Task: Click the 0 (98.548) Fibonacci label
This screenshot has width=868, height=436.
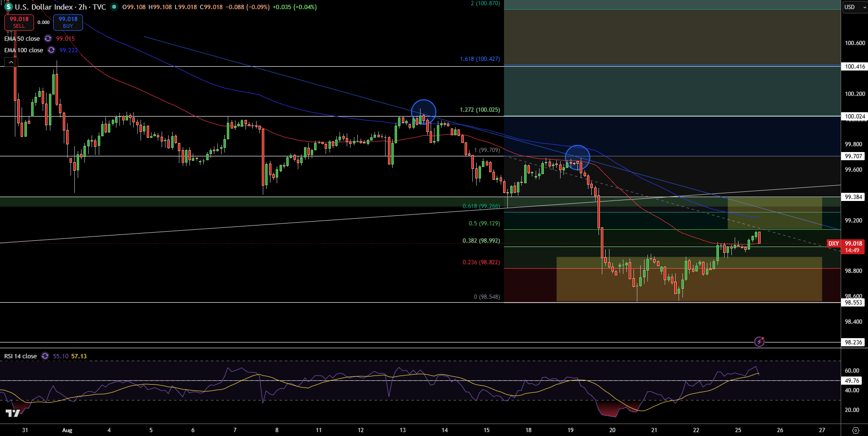Action: point(487,297)
